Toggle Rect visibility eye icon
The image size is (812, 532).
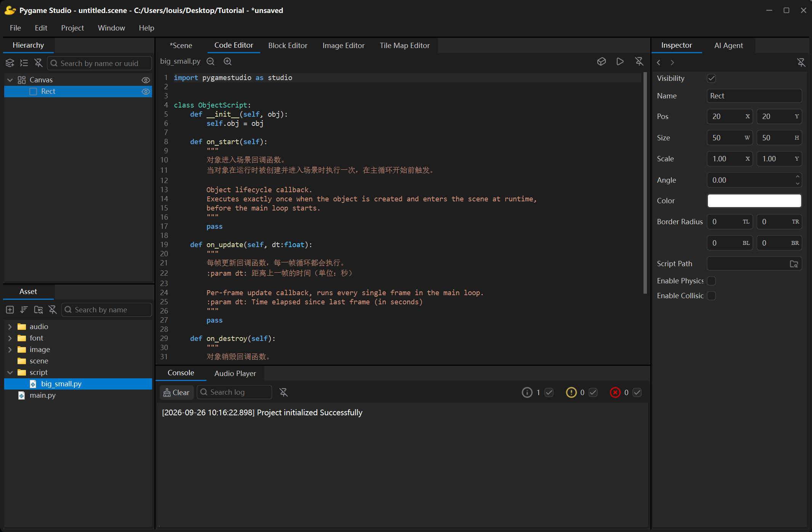[x=146, y=92]
